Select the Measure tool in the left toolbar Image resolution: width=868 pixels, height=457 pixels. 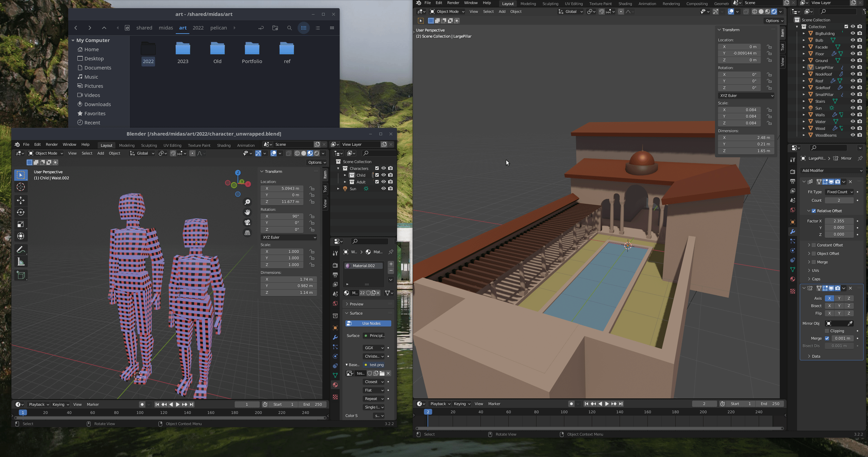click(x=21, y=261)
